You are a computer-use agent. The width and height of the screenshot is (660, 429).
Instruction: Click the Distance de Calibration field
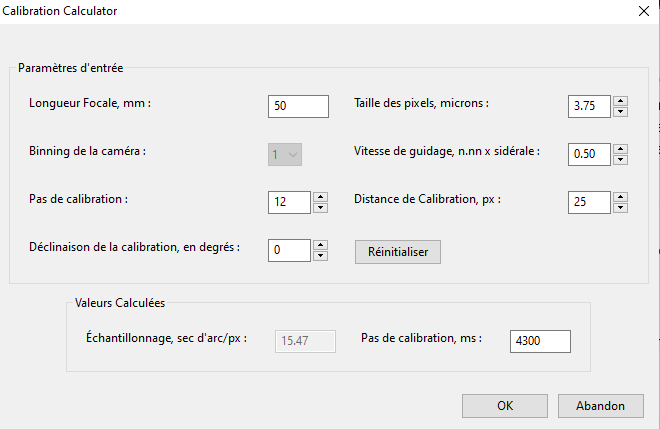[588, 202]
